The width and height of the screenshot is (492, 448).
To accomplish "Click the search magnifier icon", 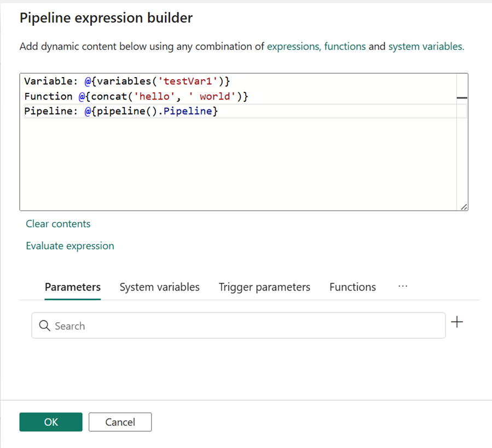I will pyautogui.click(x=44, y=325).
